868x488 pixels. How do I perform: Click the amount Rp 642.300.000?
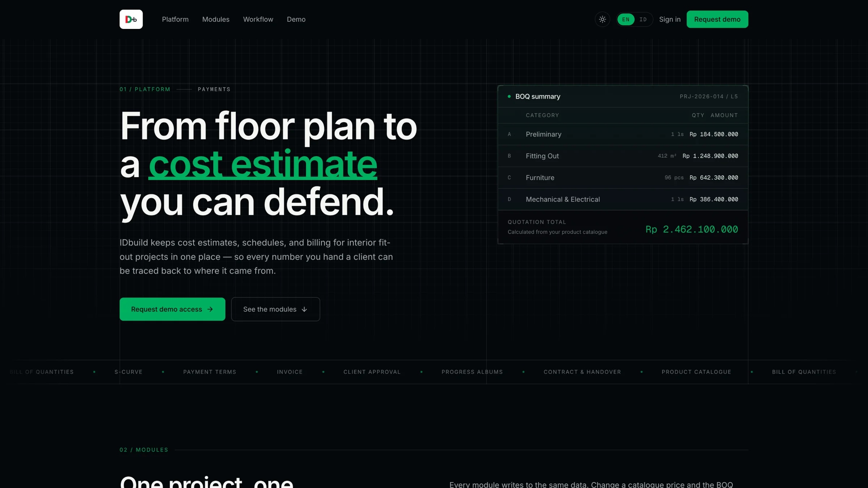point(714,177)
